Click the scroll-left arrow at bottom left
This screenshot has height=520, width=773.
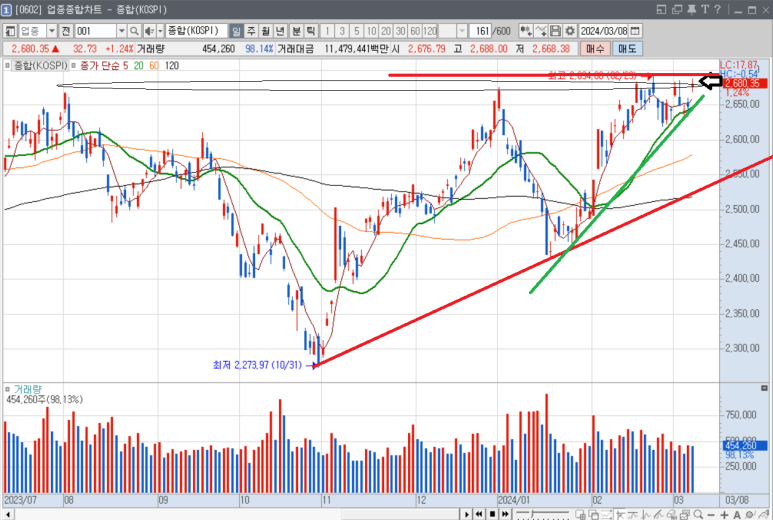click(x=7, y=515)
